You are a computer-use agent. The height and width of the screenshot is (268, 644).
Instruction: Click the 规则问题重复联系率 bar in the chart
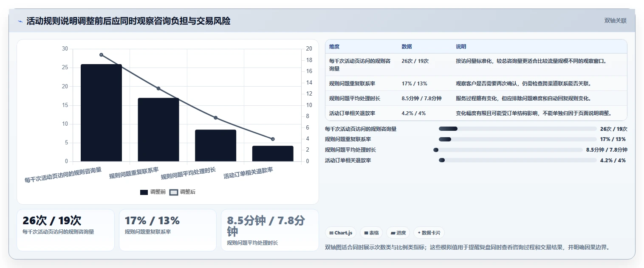click(158, 130)
